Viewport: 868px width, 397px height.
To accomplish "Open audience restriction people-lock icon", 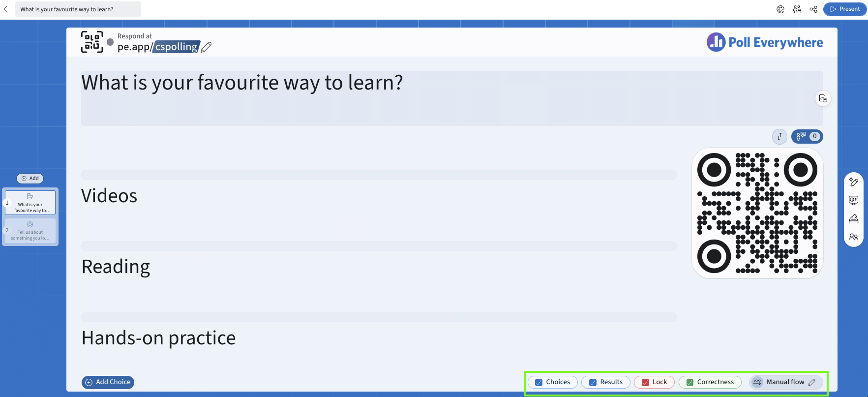I will pos(797,9).
